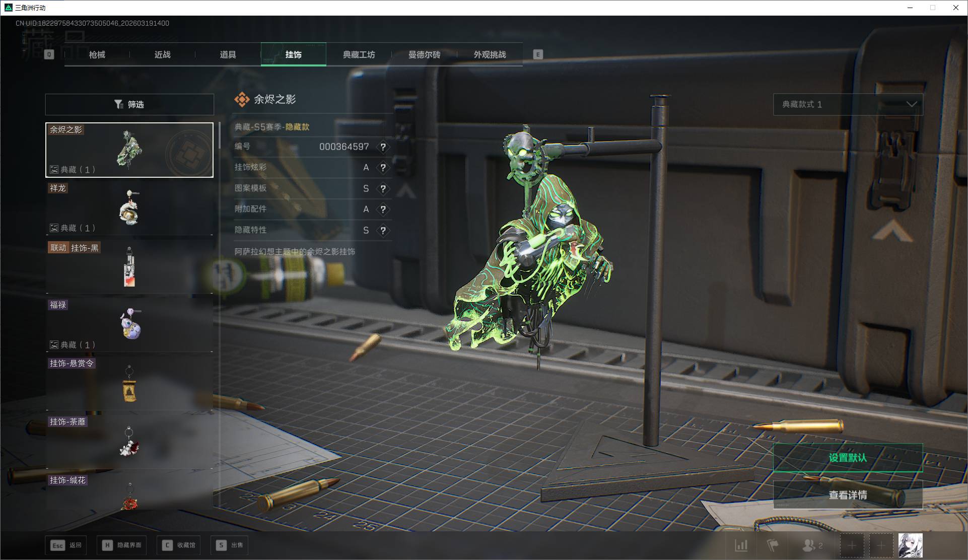
Task: Select the 挂饰 tab
Action: point(293,54)
